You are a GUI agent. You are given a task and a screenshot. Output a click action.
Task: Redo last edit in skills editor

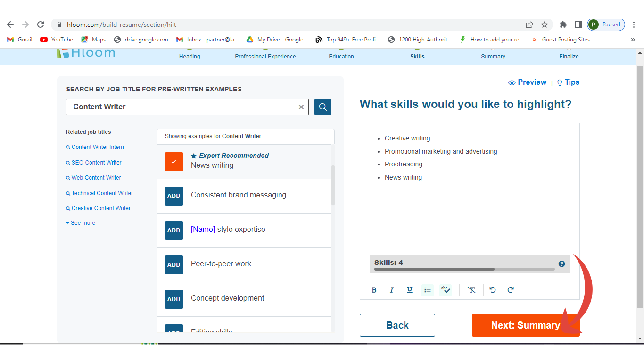(511, 290)
